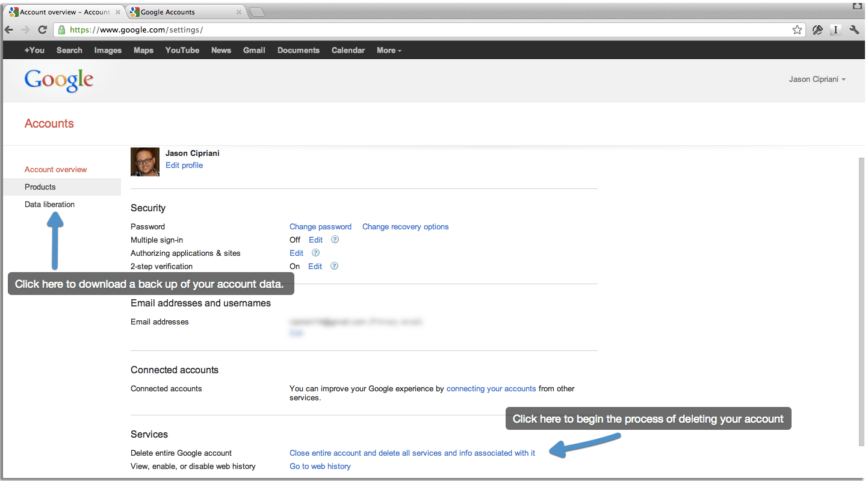Open Products in the left sidebar
This screenshot has height=481, width=868.
[40, 187]
